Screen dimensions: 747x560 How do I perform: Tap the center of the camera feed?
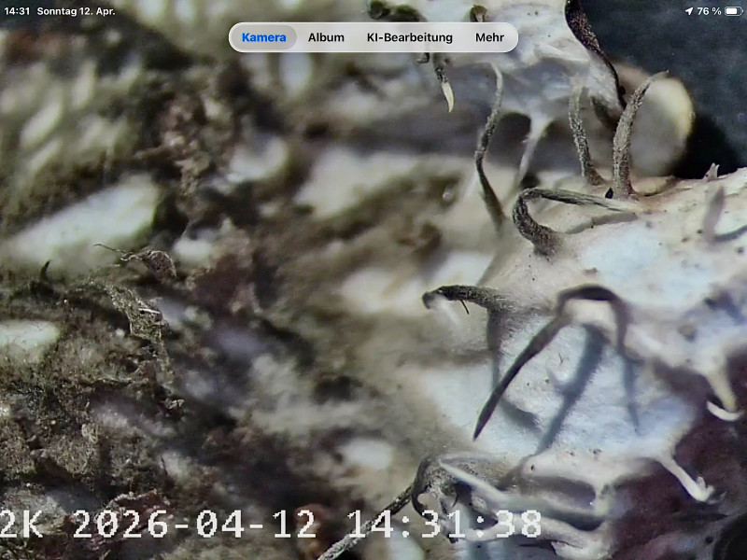(373, 280)
